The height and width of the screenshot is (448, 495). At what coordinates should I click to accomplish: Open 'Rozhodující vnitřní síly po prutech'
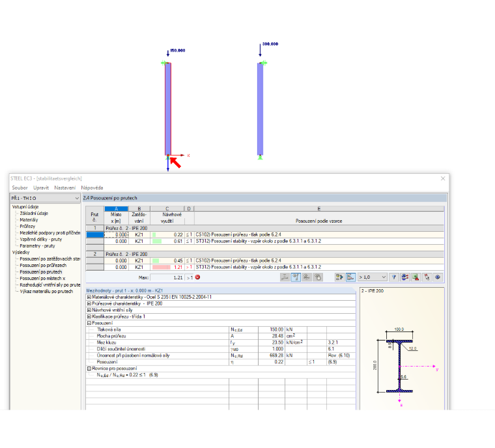[50, 285]
